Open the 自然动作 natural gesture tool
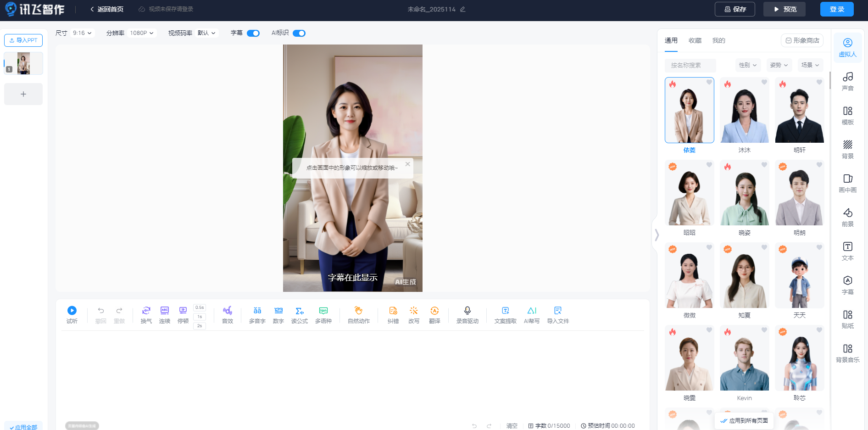Viewport: 868px width, 430px height. tap(358, 311)
